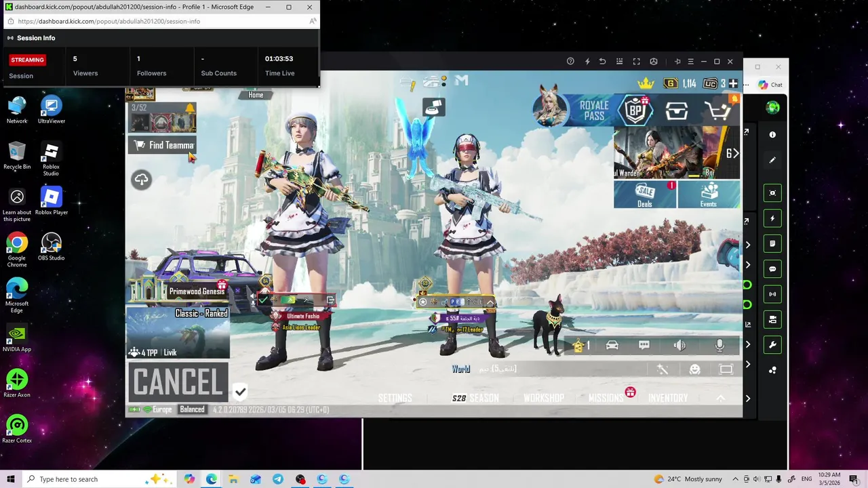Open the shop cart icon
The image size is (868, 488).
[x=717, y=110]
